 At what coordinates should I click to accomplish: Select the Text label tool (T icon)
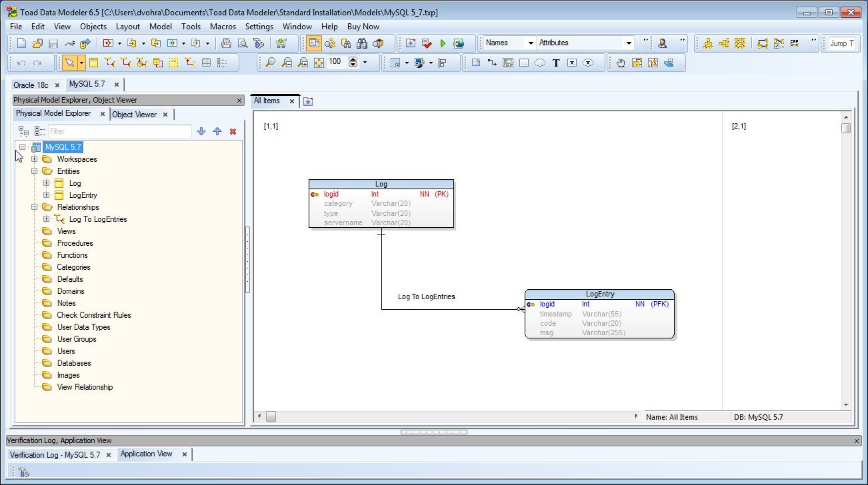pos(556,63)
